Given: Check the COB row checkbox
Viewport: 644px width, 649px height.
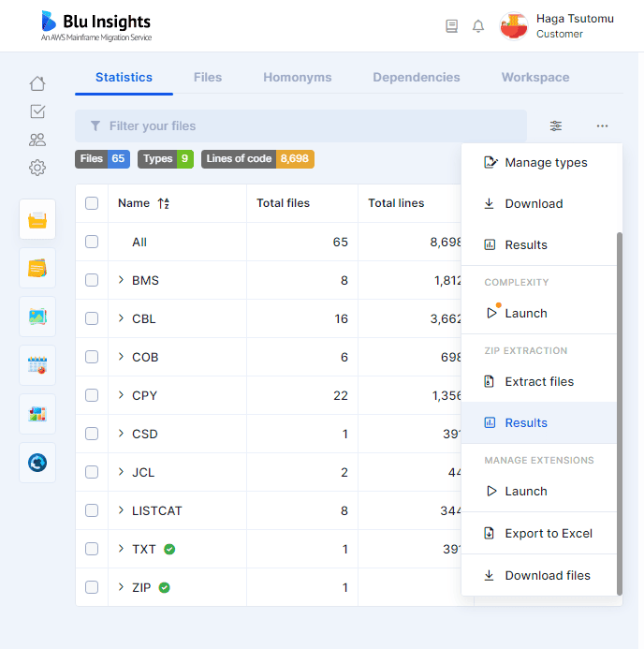Looking at the screenshot, I should coord(92,357).
